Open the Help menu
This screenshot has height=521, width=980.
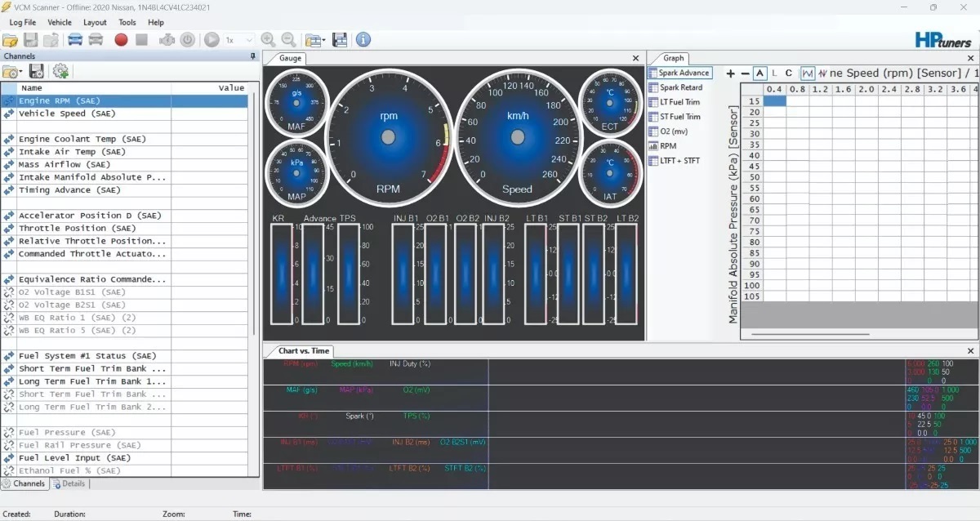click(155, 23)
